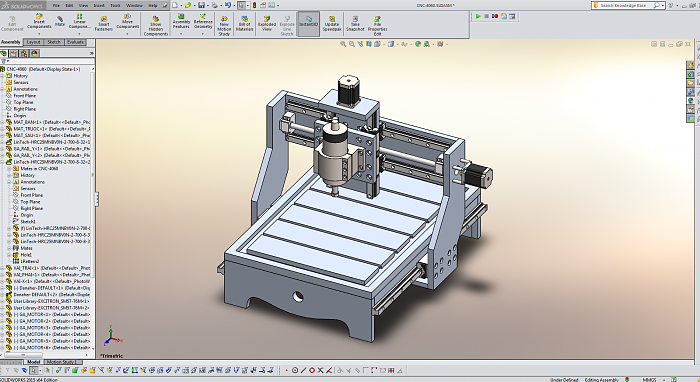Image resolution: width=700 pixels, height=382 pixels.
Task: Switch to the Evaluate tab
Action: [75, 42]
